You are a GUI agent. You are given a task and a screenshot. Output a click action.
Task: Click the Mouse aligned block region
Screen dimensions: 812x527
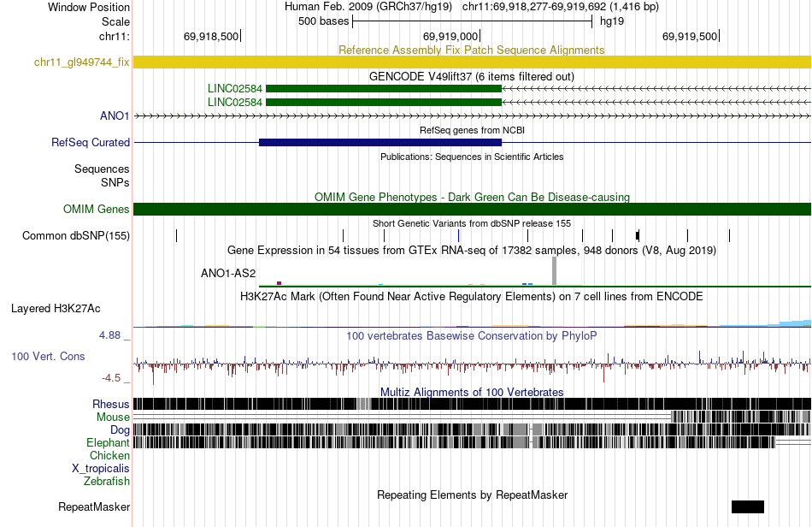(740, 417)
